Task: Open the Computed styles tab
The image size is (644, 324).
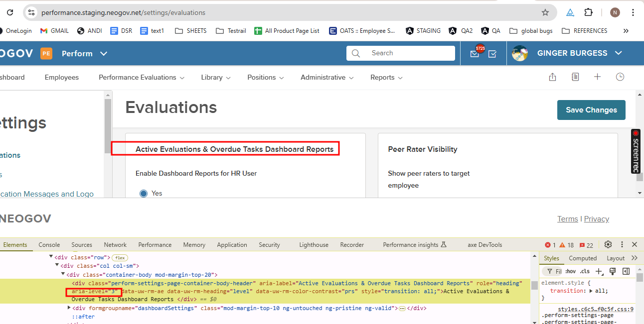Action: click(x=583, y=258)
